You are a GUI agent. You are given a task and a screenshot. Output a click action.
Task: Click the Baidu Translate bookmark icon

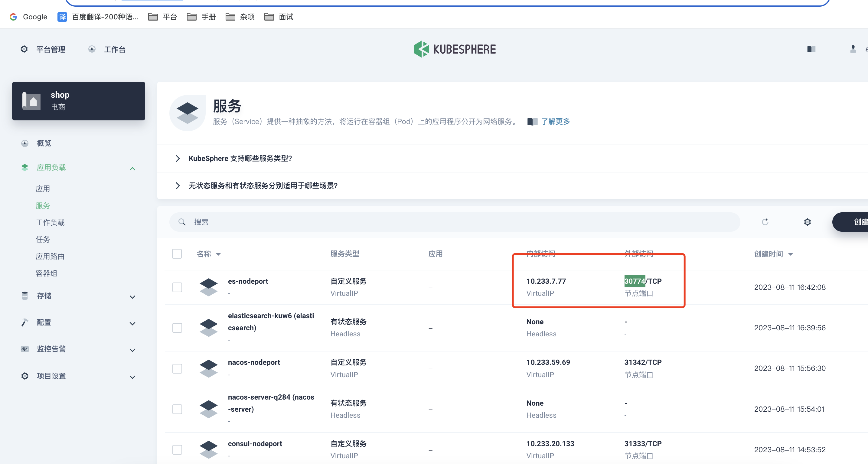[x=62, y=17]
